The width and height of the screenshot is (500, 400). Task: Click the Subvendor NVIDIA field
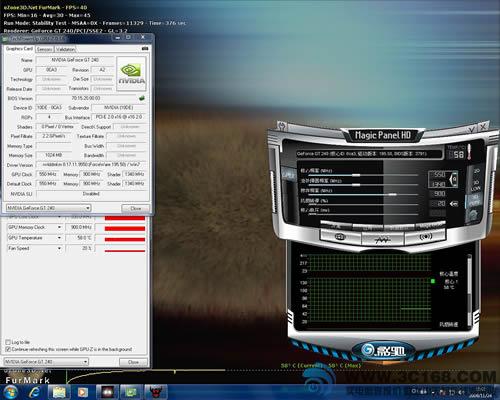coord(119,107)
